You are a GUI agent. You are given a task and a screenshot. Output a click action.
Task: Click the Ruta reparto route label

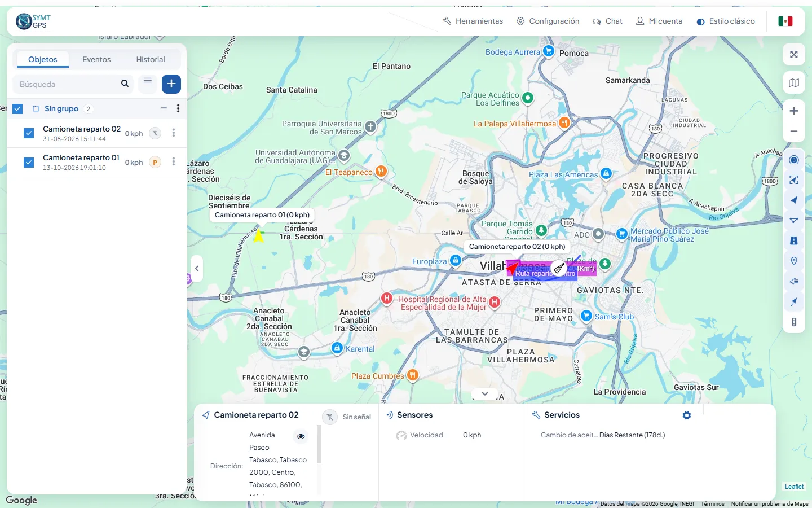pyautogui.click(x=545, y=274)
